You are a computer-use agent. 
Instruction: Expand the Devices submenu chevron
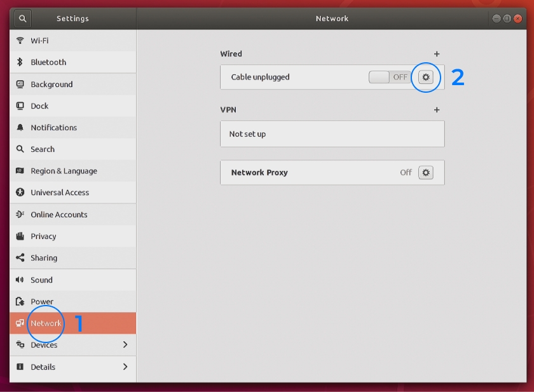point(125,345)
